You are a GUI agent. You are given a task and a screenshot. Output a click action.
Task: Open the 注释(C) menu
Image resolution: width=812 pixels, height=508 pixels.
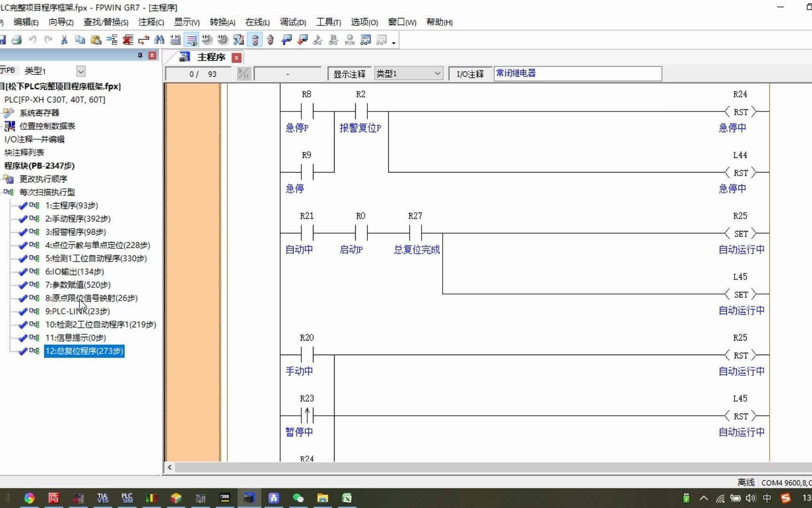click(151, 22)
